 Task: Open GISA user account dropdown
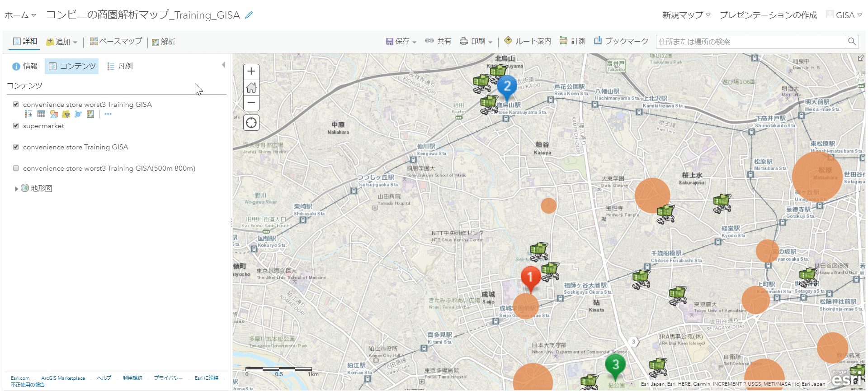[x=844, y=15]
